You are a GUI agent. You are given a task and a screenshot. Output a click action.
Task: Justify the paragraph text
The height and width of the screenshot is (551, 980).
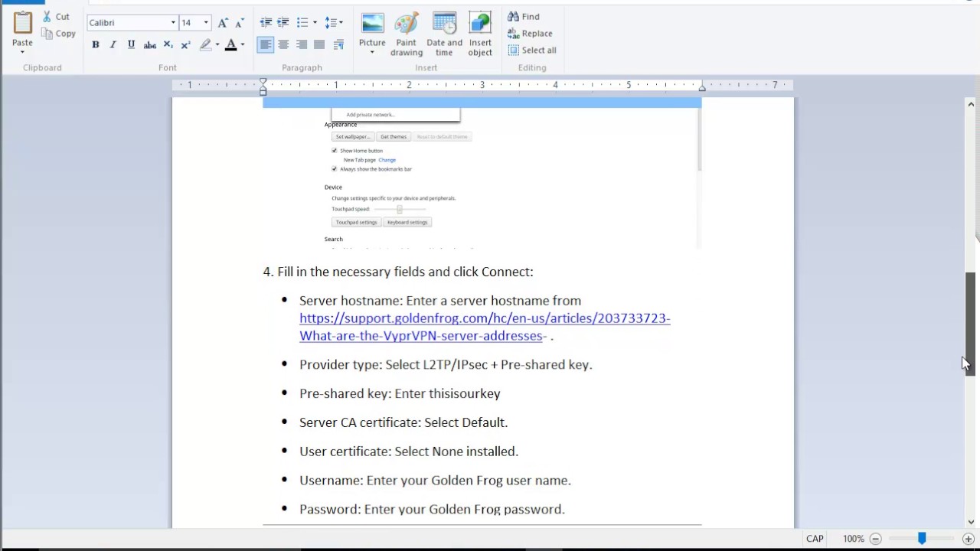tap(319, 45)
